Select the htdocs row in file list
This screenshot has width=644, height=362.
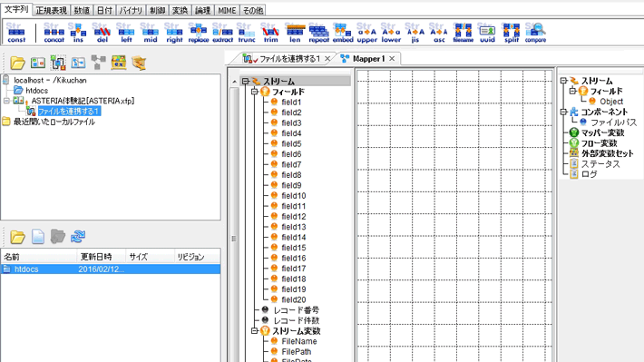(x=111, y=269)
